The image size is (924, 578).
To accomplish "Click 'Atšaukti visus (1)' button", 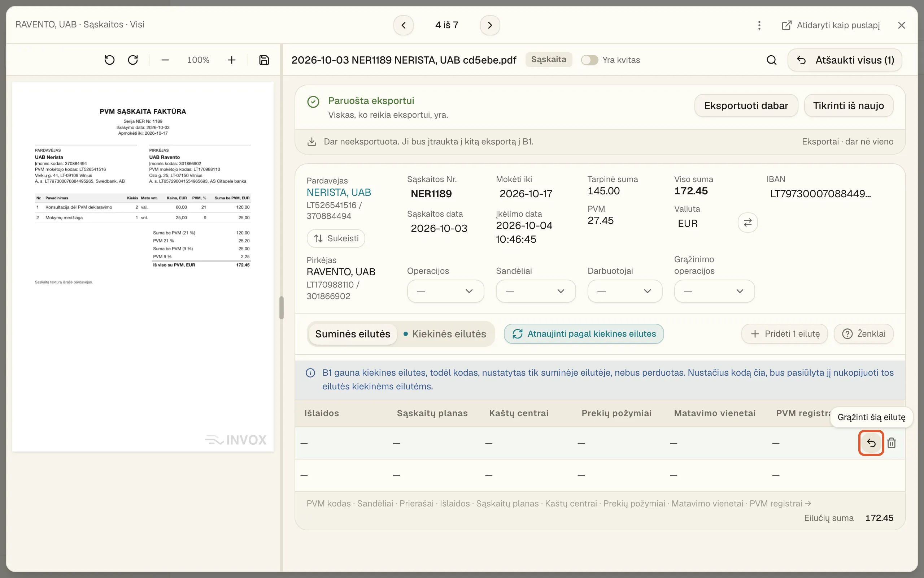I will [x=845, y=60].
